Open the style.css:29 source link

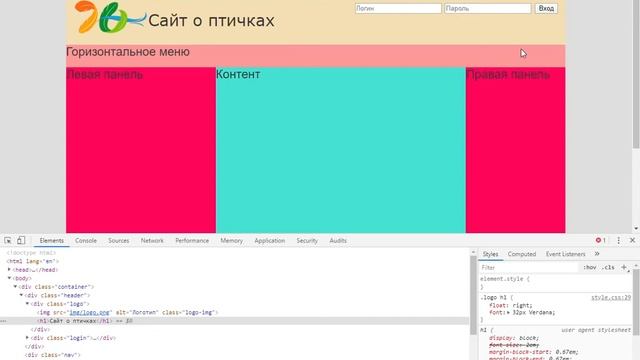coord(611,298)
